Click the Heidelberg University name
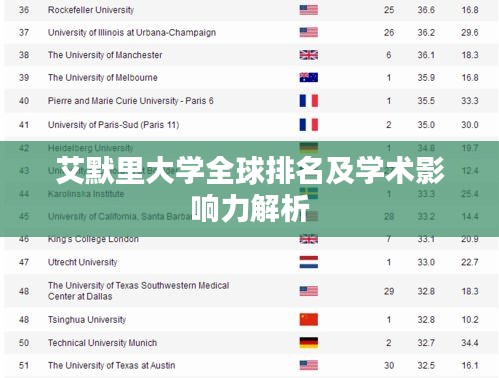The width and height of the screenshot is (499, 378). coord(90,148)
